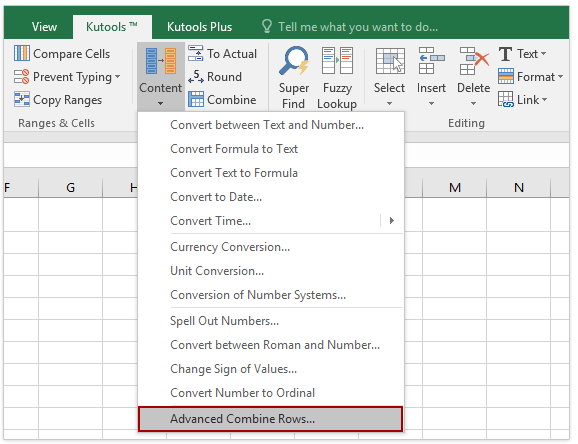Click the Insert tools icon
The image size is (578, 444).
point(431,61)
